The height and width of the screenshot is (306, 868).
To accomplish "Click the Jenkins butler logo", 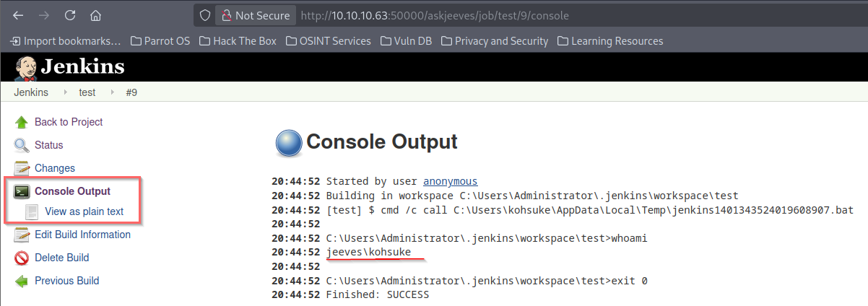I will (25, 67).
